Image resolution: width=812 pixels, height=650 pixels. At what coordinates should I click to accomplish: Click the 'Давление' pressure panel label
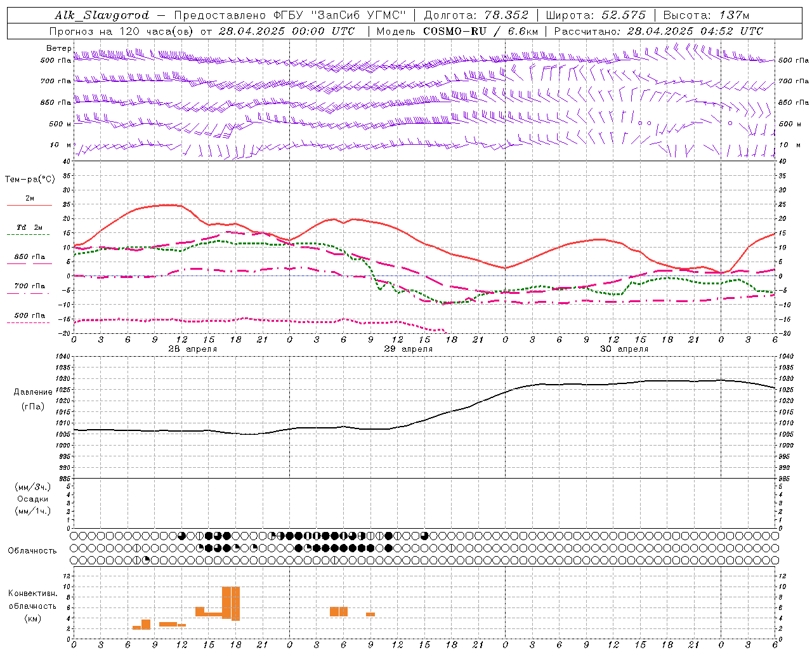point(33,392)
